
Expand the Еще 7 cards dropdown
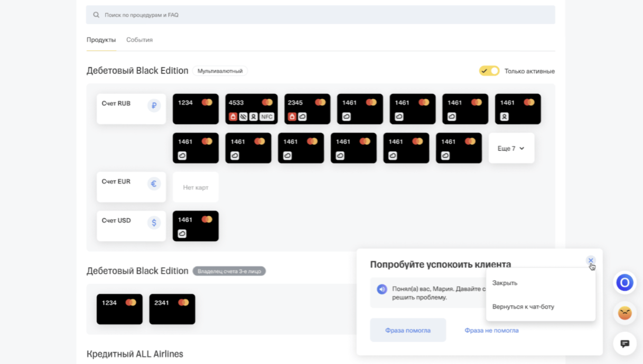(x=511, y=148)
